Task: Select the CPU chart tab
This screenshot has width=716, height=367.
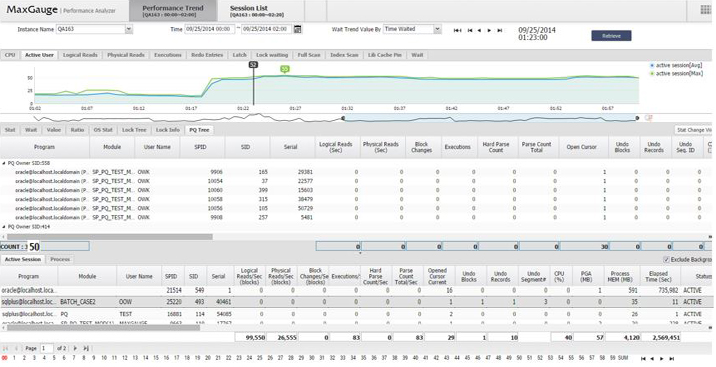Action: [x=10, y=55]
